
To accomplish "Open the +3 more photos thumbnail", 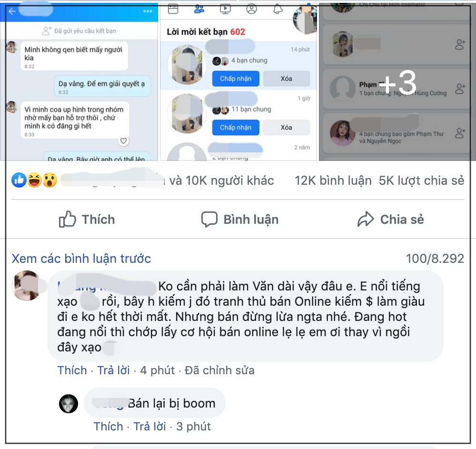I will (x=397, y=82).
